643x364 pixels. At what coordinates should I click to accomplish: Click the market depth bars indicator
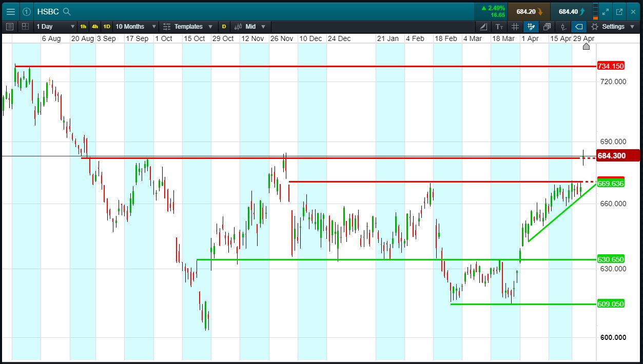pyautogui.click(x=595, y=11)
